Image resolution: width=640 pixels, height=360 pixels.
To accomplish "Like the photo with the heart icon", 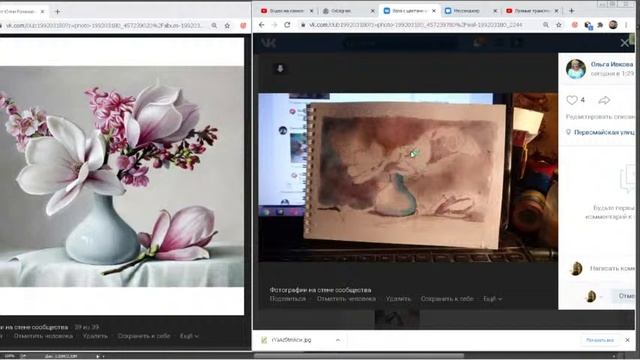I will pos(572,100).
